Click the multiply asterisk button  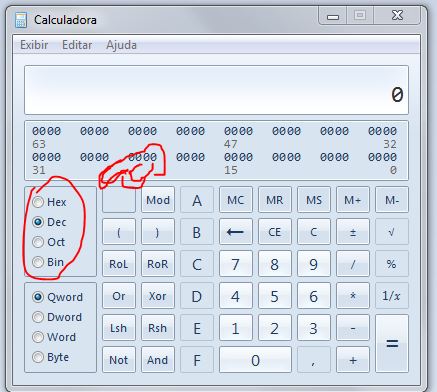pos(353,296)
